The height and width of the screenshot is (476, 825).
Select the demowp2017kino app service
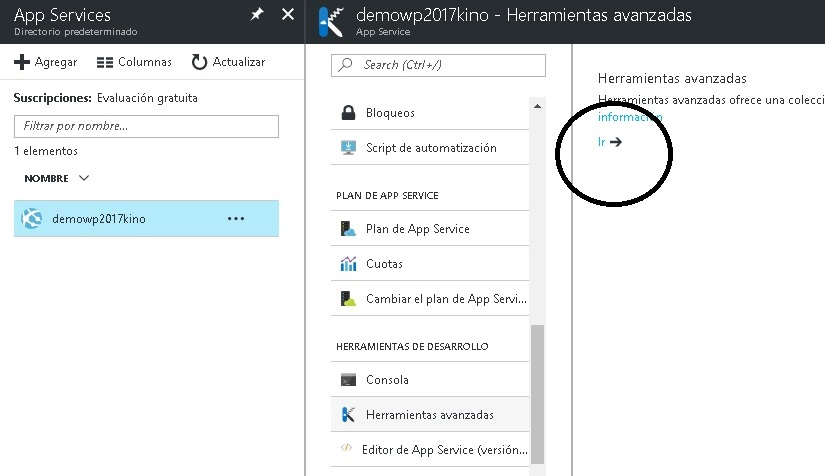coord(98,219)
